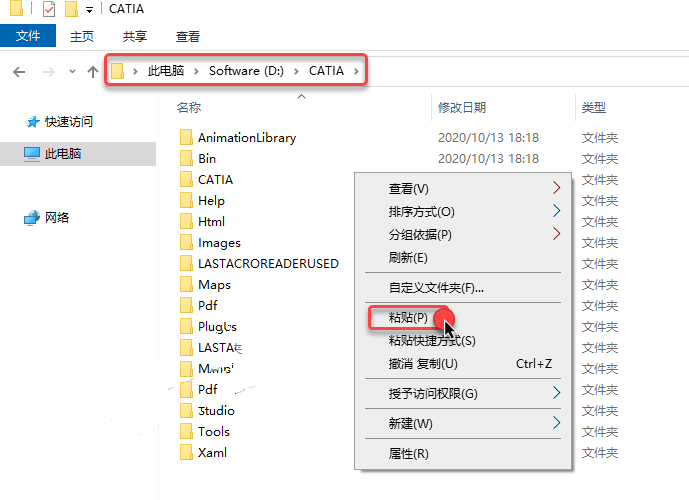This screenshot has width=689, height=500.
Task: Choose 粘贴(P) from the context menu
Action: tap(463, 317)
